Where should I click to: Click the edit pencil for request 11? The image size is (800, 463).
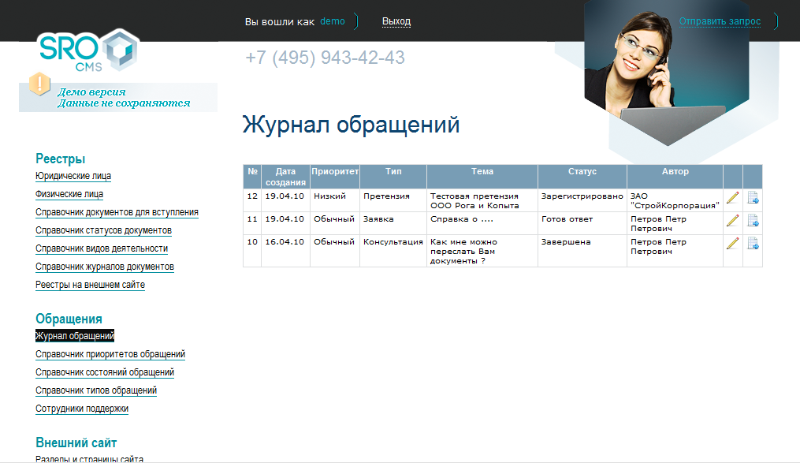[732, 220]
